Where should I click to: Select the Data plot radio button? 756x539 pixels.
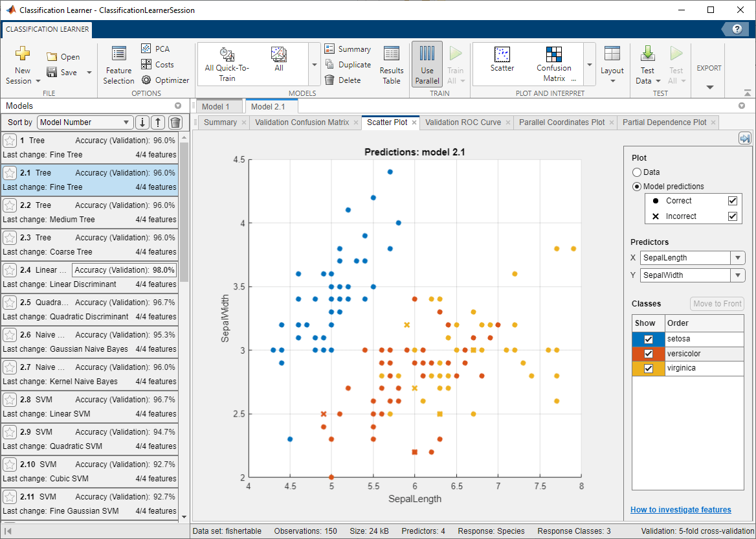(637, 172)
